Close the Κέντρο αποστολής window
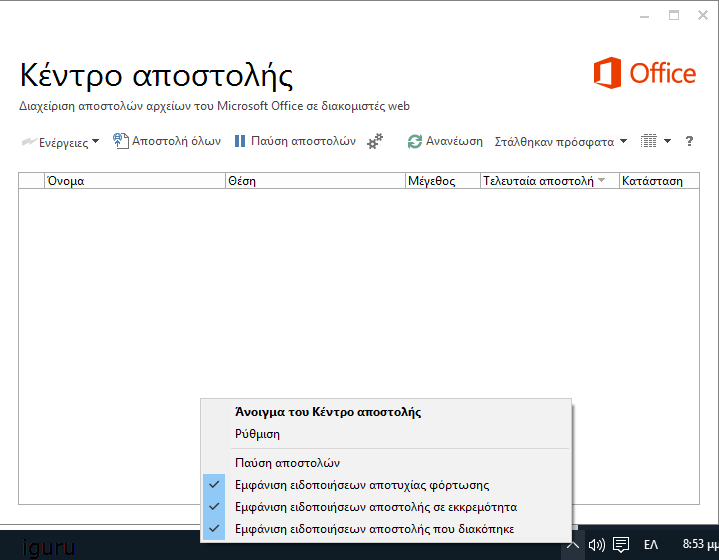This screenshot has width=719, height=560. pyautogui.click(x=702, y=15)
